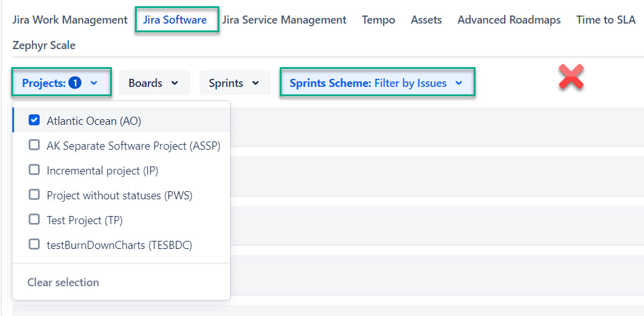Open the Jira Service Management tab
The image size is (644, 316).
pyautogui.click(x=284, y=20)
